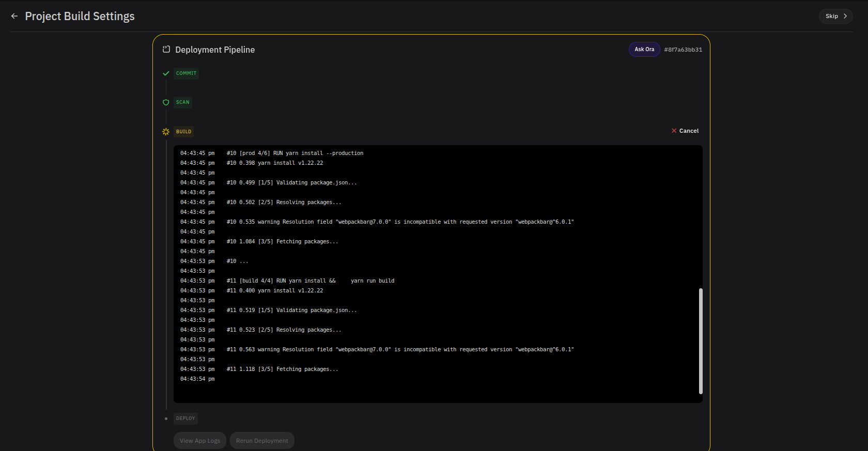Click the log line '#11 0.519 [1/5] Validating package.json...'
868x451 pixels.
(x=292, y=310)
